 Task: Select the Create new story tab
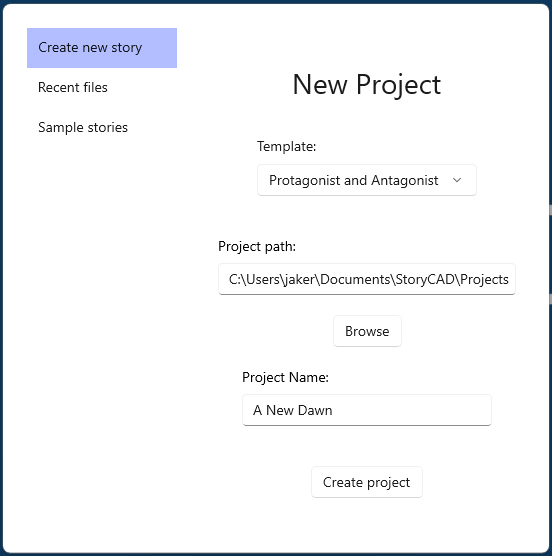[102, 48]
